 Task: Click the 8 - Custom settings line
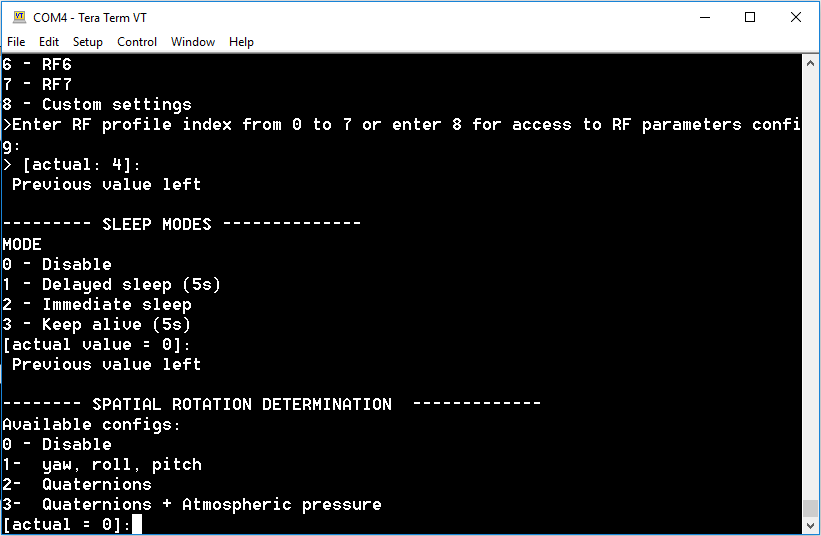click(97, 105)
